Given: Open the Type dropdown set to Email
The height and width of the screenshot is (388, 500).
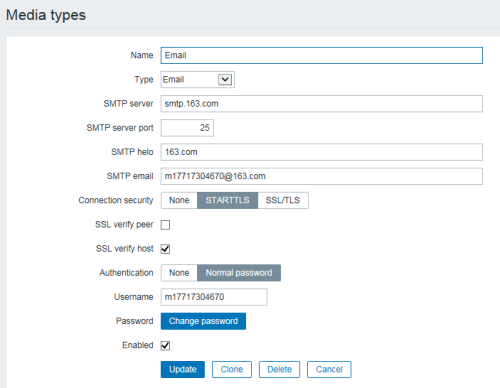Looking at the screenshot, I should click(x=198, y=80).
